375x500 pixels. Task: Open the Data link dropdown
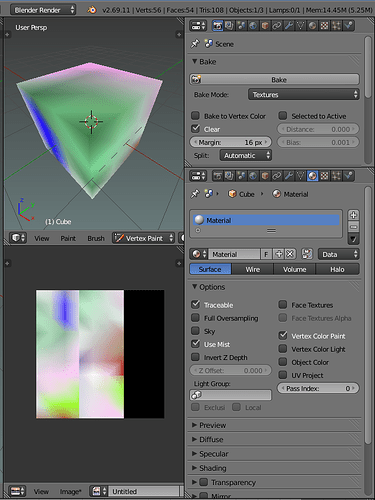point(339,254)
